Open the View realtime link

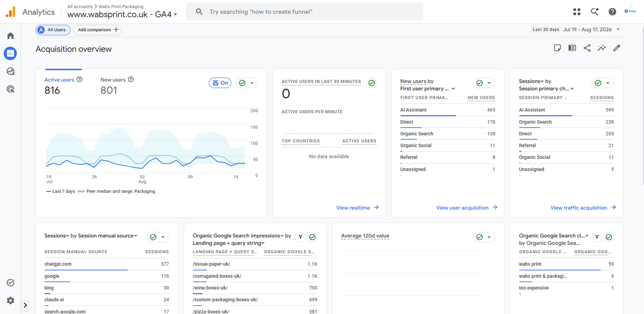point(357,208)
